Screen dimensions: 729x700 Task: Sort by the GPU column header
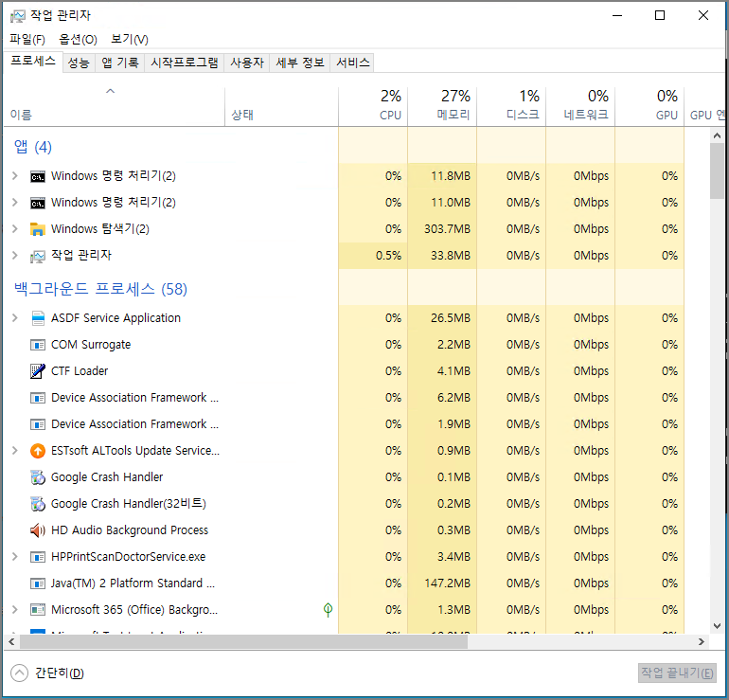click(649, 106)
